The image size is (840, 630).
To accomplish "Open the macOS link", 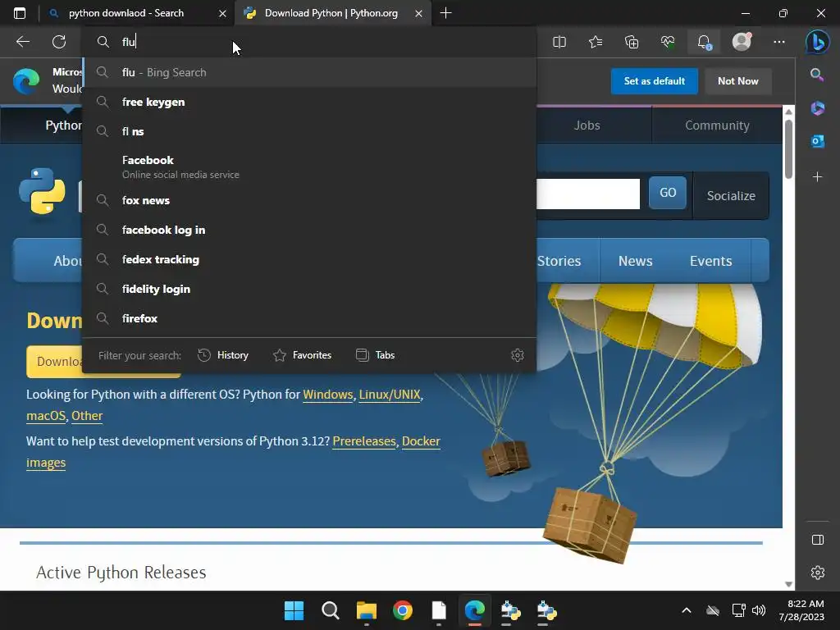I will [x=46, y=416].
